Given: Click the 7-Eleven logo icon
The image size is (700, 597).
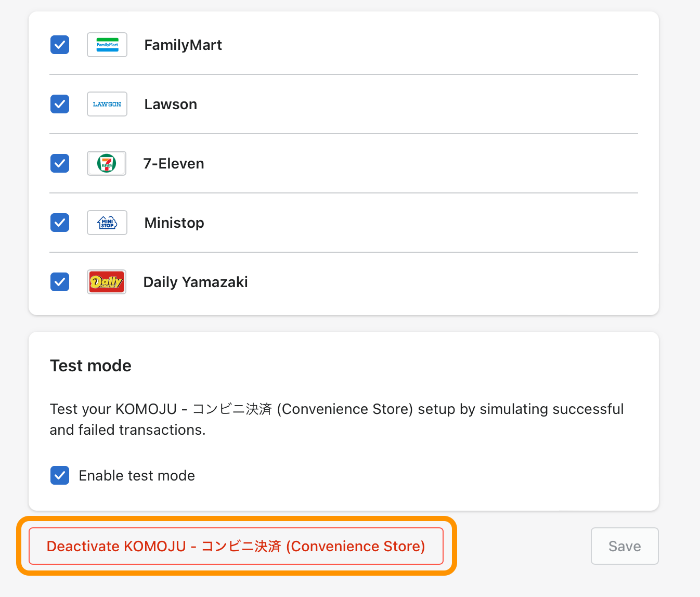Looking at the screenshot, I should coord(107,163).
